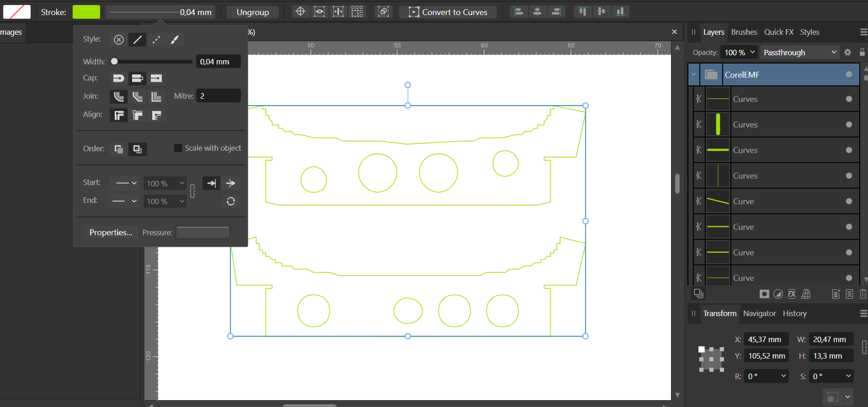The width and height of the screenshot is (868, 407).
Task: Click the Convert to Curves button
Action: (447, 12)
